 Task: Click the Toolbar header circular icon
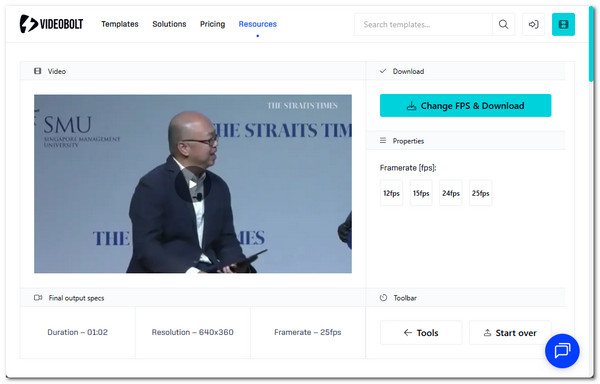pos(383,298)
